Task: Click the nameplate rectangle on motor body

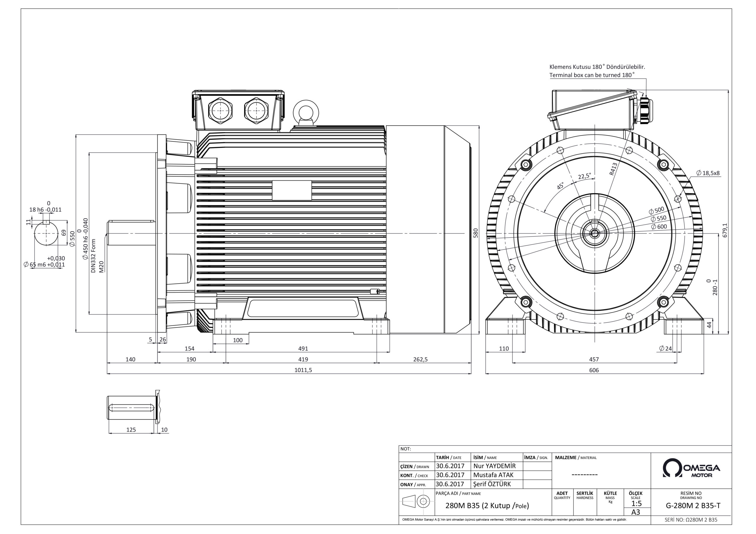Action: pos(292,190)
